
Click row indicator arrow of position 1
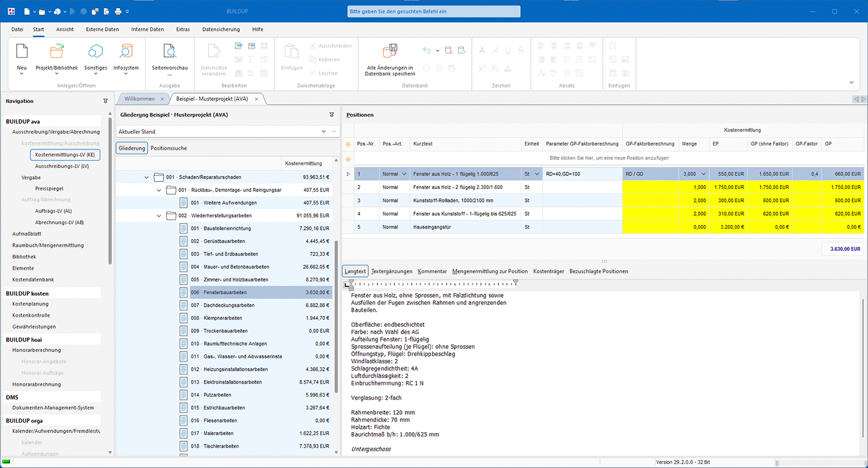[x=348, y=174]
